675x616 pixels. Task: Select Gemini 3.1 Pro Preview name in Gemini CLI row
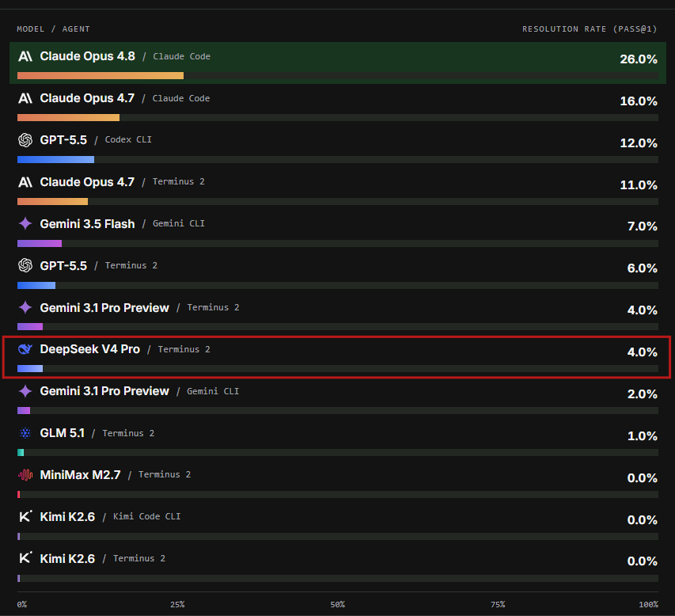[104, 391]
